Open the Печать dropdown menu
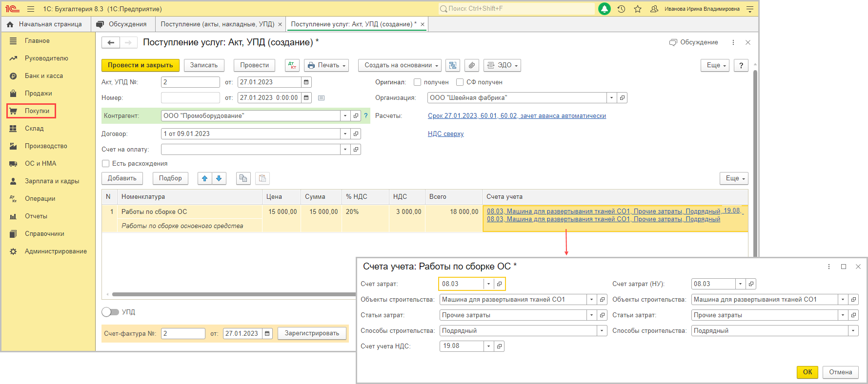Screen dimensions: 868x384 pos(326,65)
